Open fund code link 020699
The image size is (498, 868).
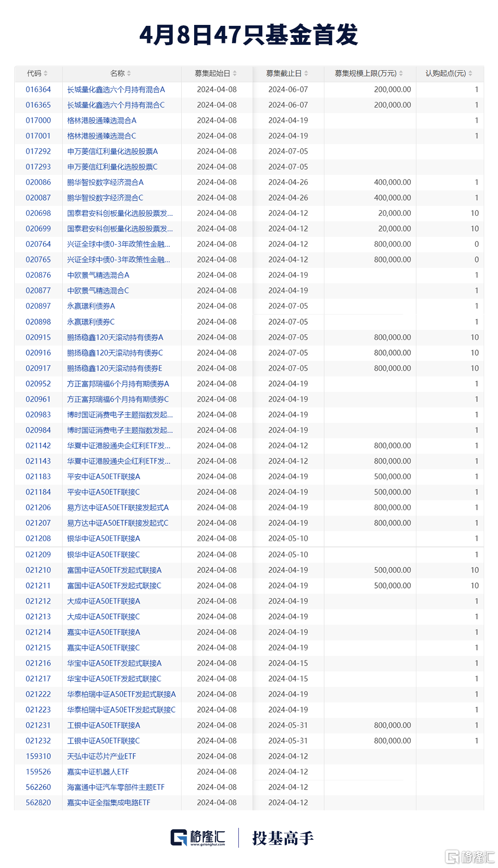38,229
